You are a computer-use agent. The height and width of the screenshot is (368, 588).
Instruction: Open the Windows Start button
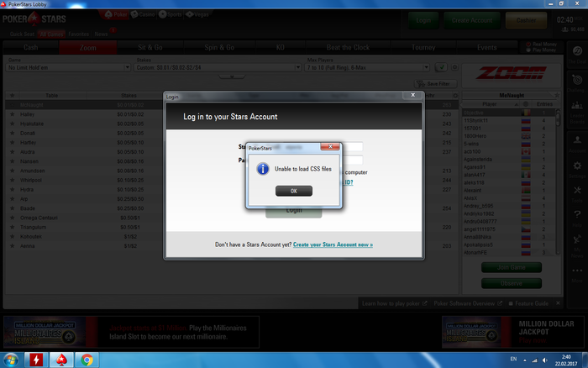click(x=11, y=360)
